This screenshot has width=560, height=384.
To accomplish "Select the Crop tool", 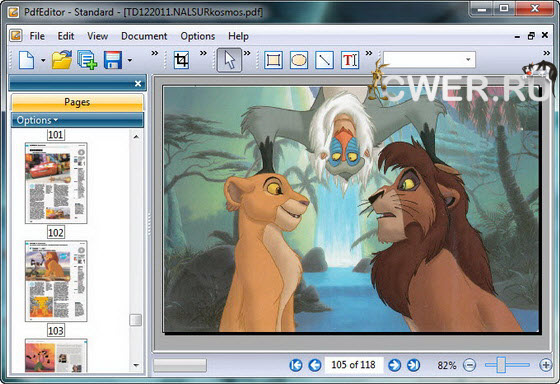I will point(181,60).
